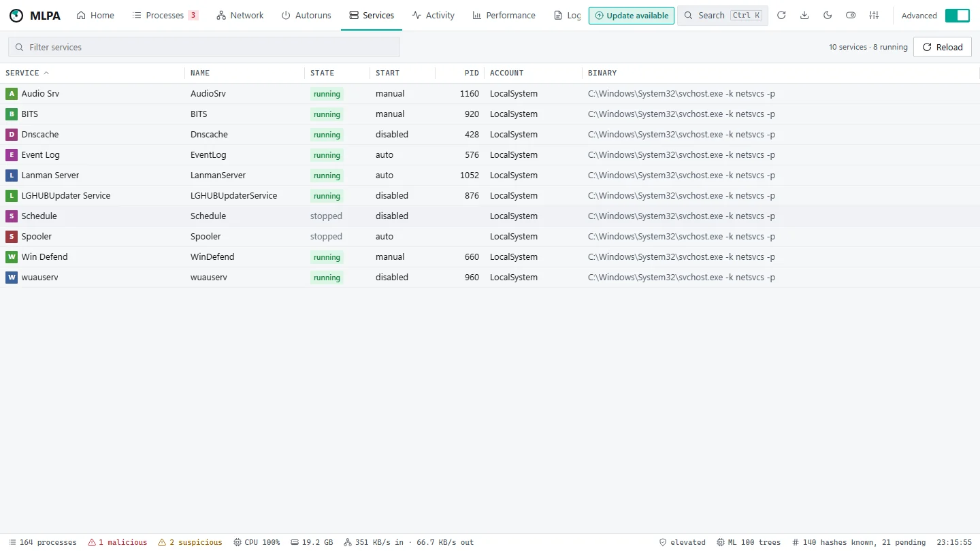This screenshot has width=980, height=551.
Task: Click PID 876 in LGHUBUpdater Service row
Action: [472, 196]
